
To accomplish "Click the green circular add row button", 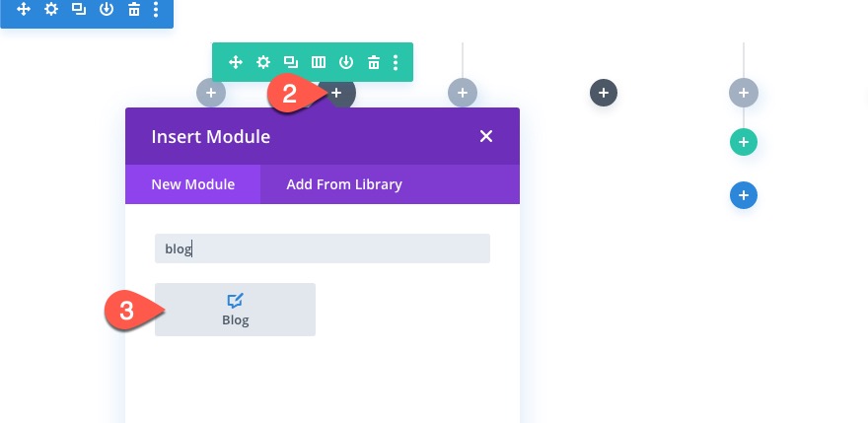I will click(x=744, y=143).
